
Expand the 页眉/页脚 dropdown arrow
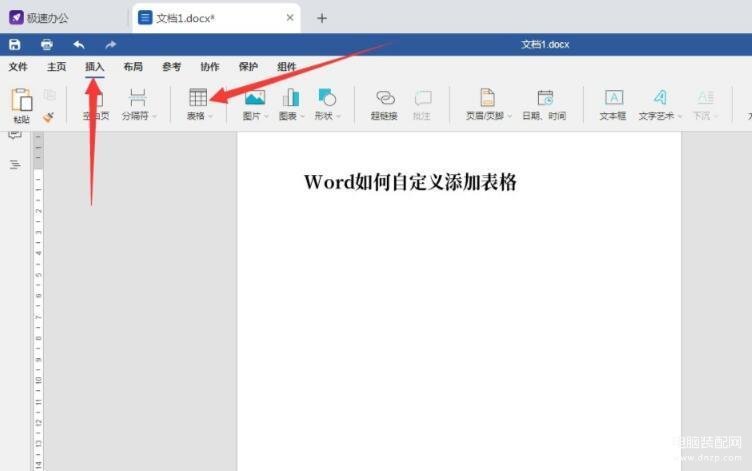[510, 117]
